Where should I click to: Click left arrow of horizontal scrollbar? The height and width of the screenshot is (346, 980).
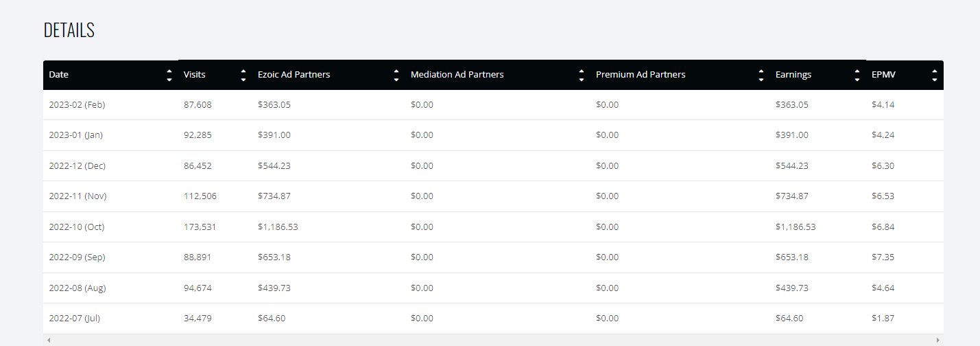coord(48,340)
